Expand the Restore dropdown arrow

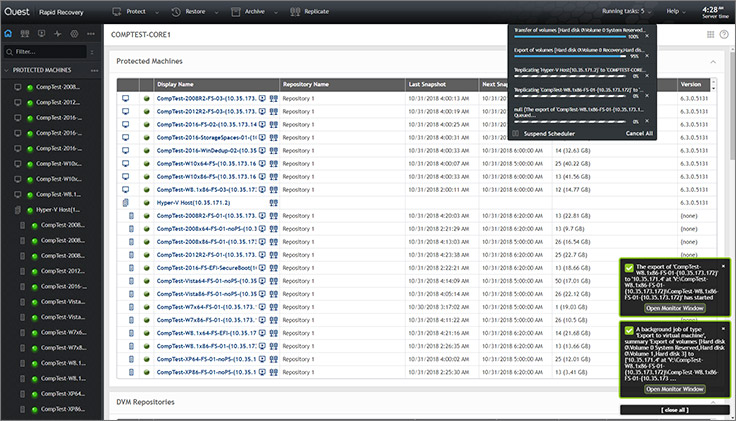[216, 13]
